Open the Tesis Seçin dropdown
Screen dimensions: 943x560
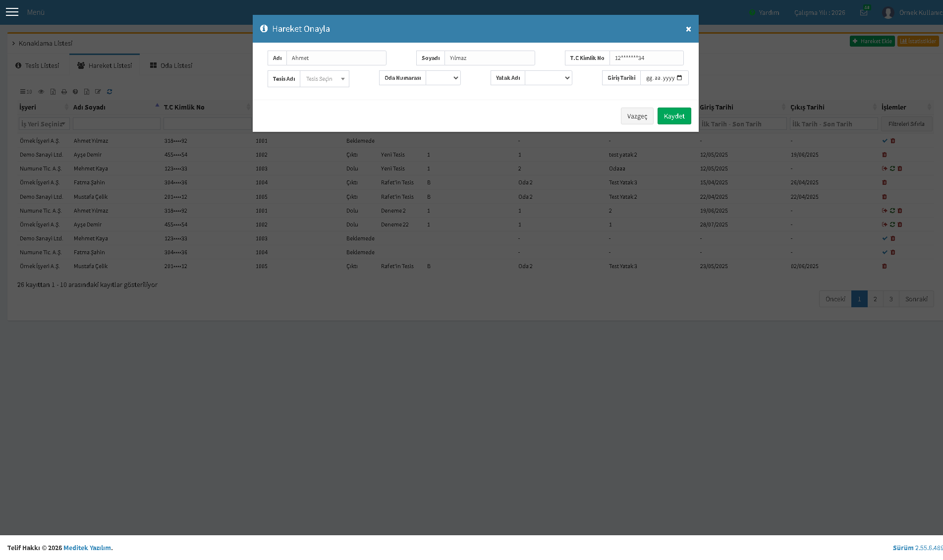coord(325,79)
